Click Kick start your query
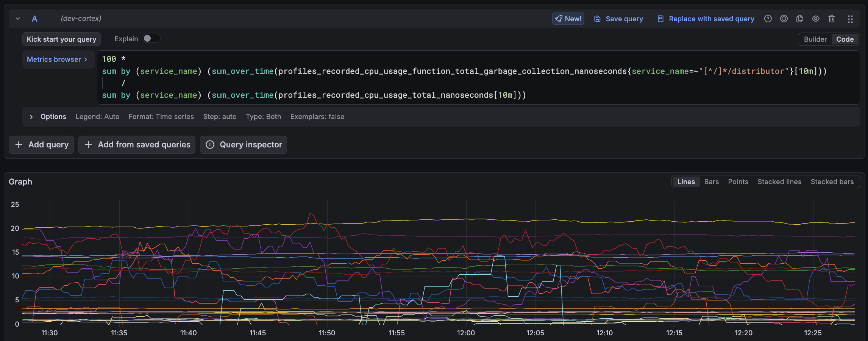This screenshot has width=868, height=341. coord(61,39)
